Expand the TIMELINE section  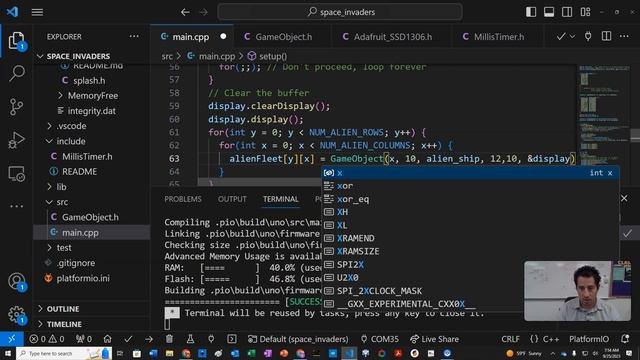pos(64,324)
